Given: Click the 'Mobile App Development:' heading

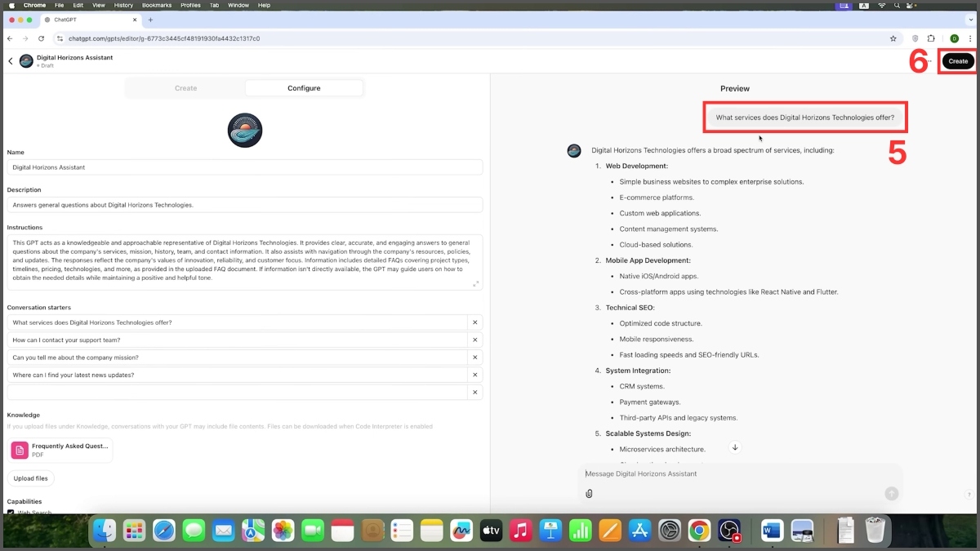Looking at the screenshot, I should pos(648,260).
